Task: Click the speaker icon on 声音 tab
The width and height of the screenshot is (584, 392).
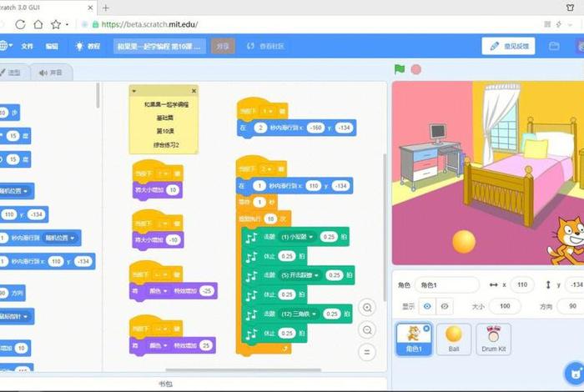Action: click(x=43, y=73)
